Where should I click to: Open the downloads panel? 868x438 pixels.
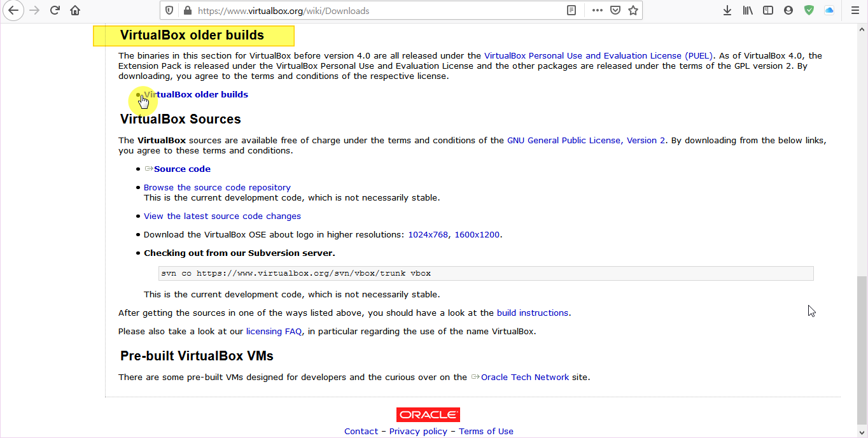tap(727, 10)
